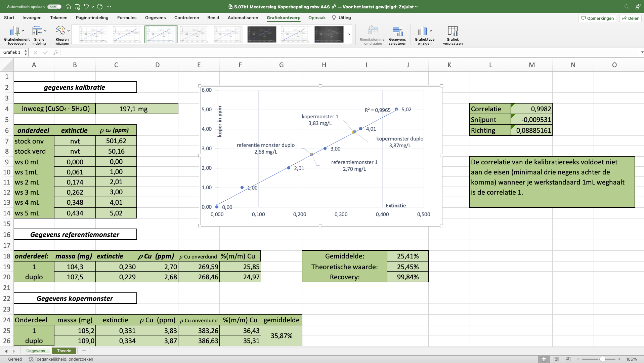
Task: Click the save icon in the title bar
Action: pos(77,6)
